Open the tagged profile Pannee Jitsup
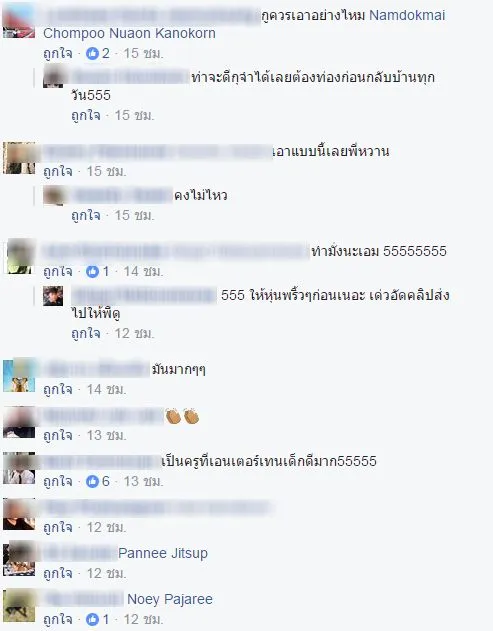Viewport: 493px width, 631px height. [163, 553]
